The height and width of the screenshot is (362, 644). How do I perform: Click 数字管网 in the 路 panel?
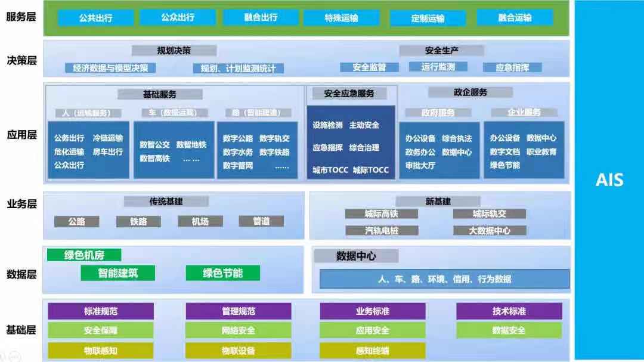click(x=238, y=166)
